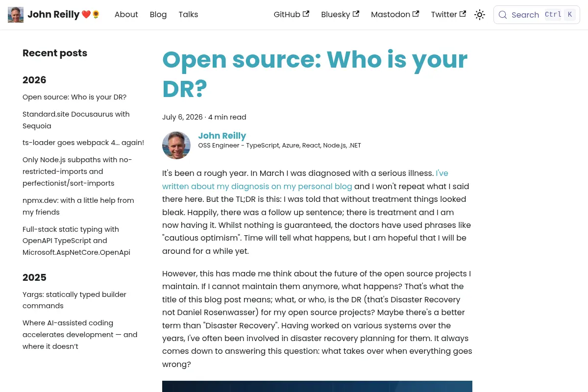Viewport: 588px width, 392px height.
Task: Click the Search input box
Action: click(x=537, y=15)
